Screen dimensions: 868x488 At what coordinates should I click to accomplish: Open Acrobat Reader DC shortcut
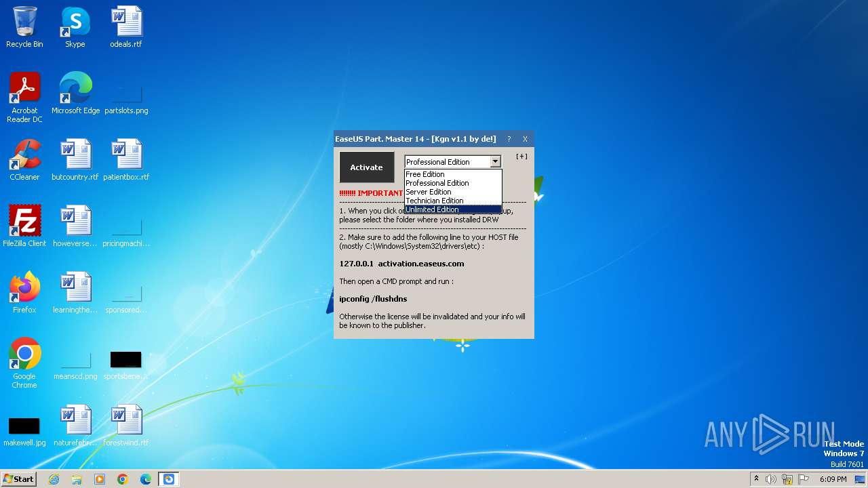pyautogui.click(x=24, y=98)
